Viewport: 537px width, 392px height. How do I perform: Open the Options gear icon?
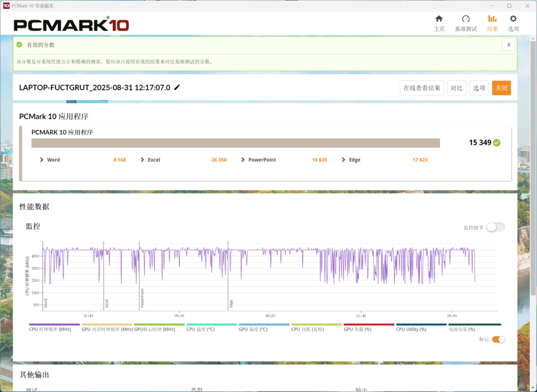coord(513,19)
